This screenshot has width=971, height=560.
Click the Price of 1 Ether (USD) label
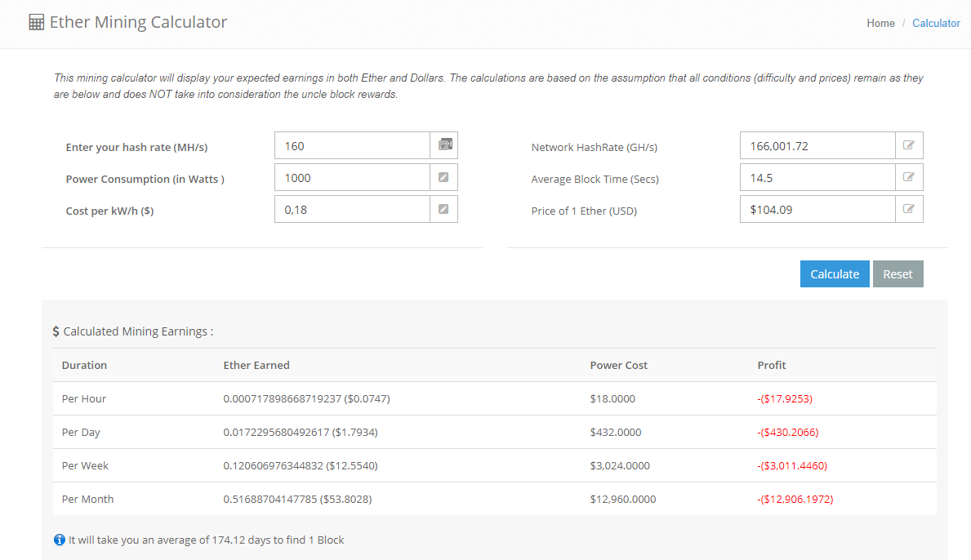tap(583, 211)
